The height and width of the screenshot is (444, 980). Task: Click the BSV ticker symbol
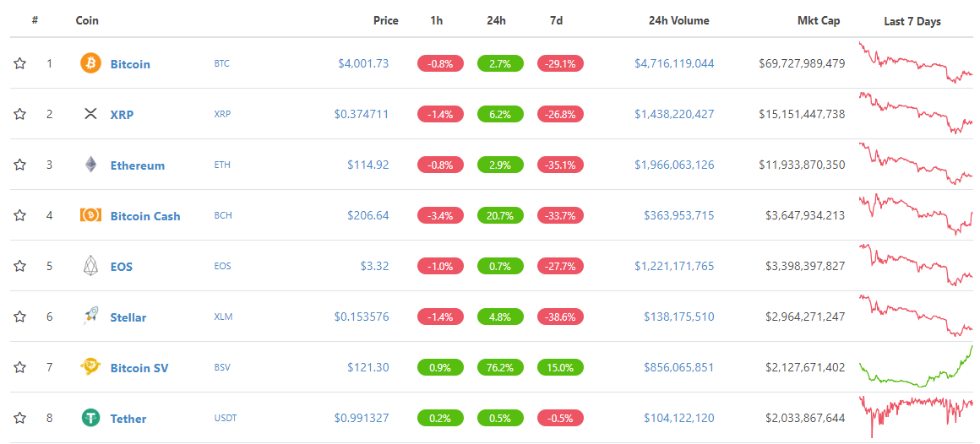tap(222, 367)
